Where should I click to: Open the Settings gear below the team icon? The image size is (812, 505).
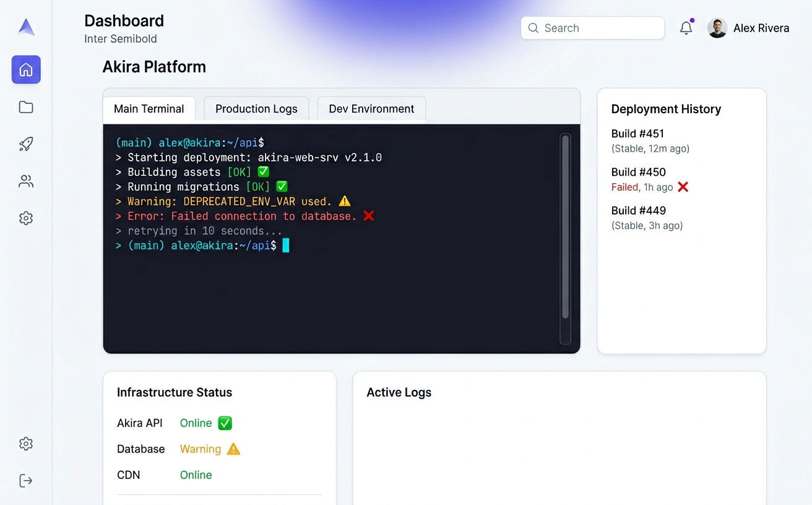[x=25, y=218]
